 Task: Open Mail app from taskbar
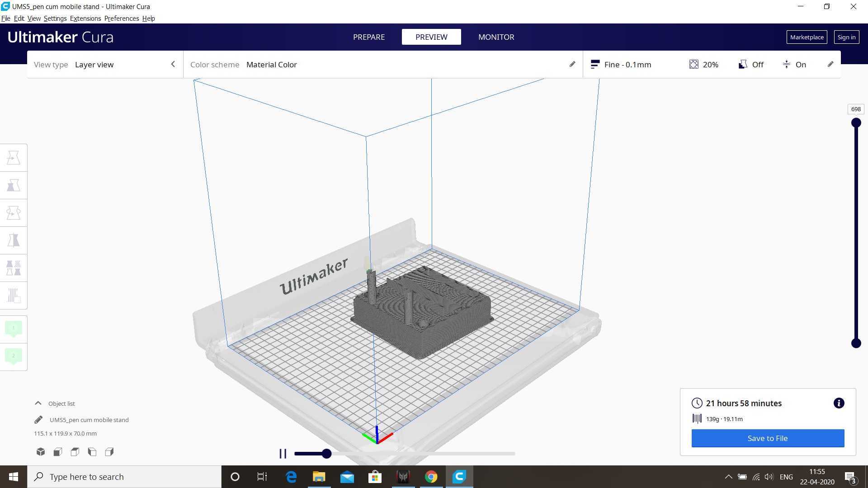point(347,477)
